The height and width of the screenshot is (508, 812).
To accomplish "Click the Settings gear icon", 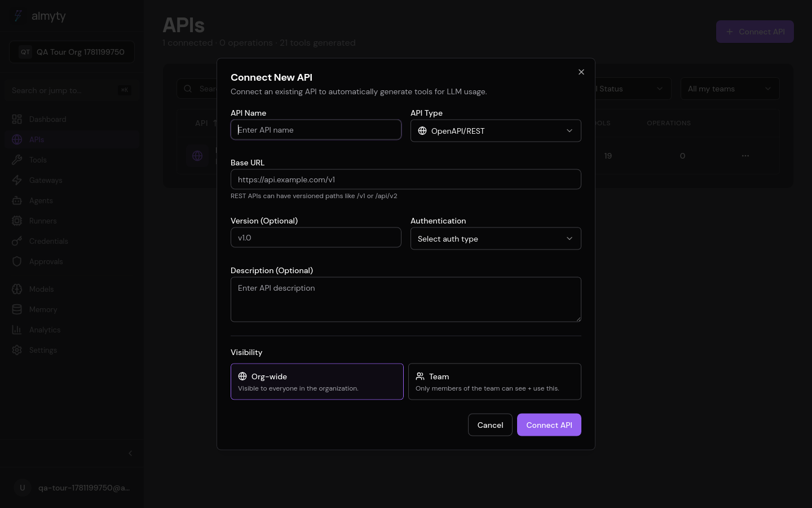I will click(x=17, y=350).
